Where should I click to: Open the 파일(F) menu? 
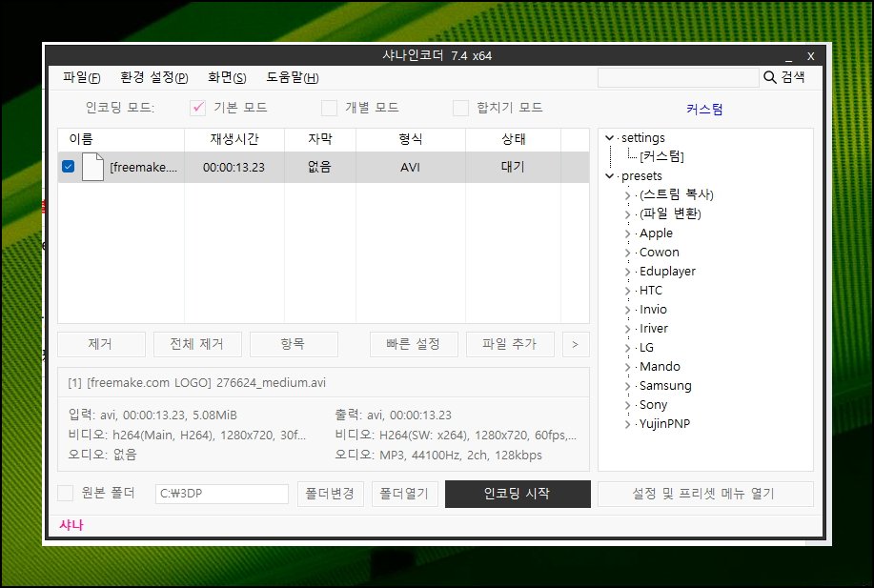click(x=81, y=77)
